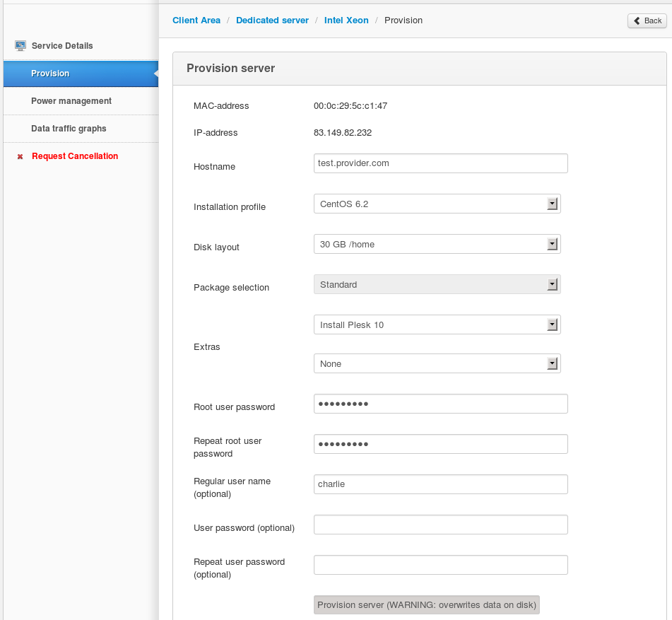Select the Provision sidebar item
672x620 pixels.
(x=81, y=74)
